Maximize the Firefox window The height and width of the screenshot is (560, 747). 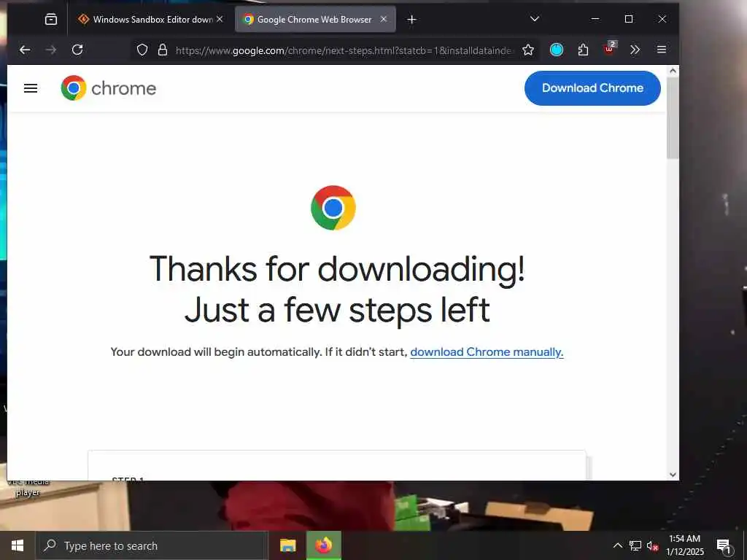coord(629,19)
